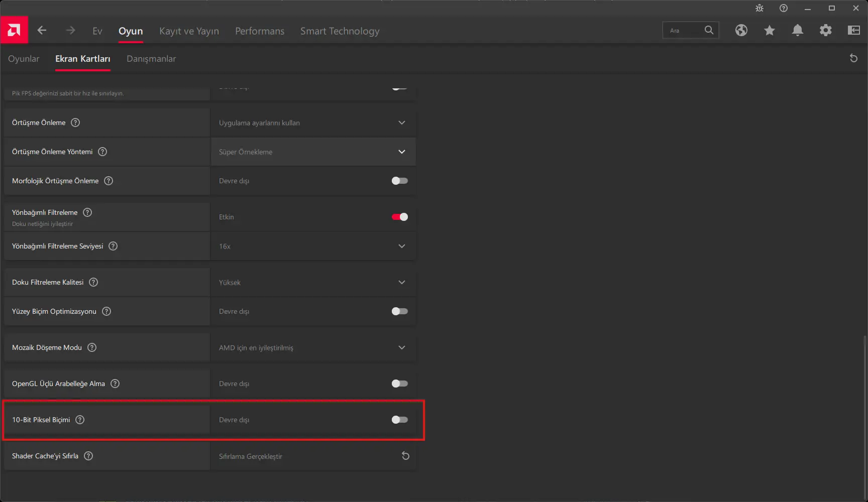Click the search magnifier icon
This screenshot has height=502, width=868.
coord(709,30)
